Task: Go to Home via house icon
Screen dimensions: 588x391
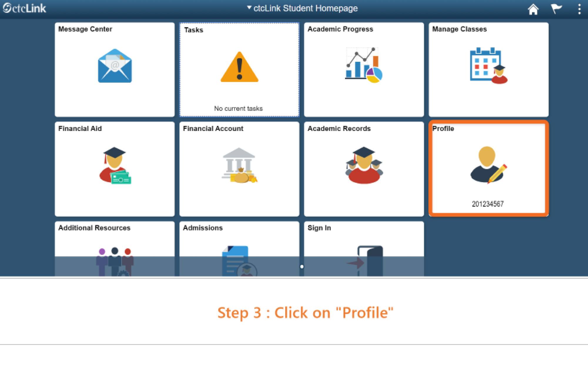Action: pos(533,9)
